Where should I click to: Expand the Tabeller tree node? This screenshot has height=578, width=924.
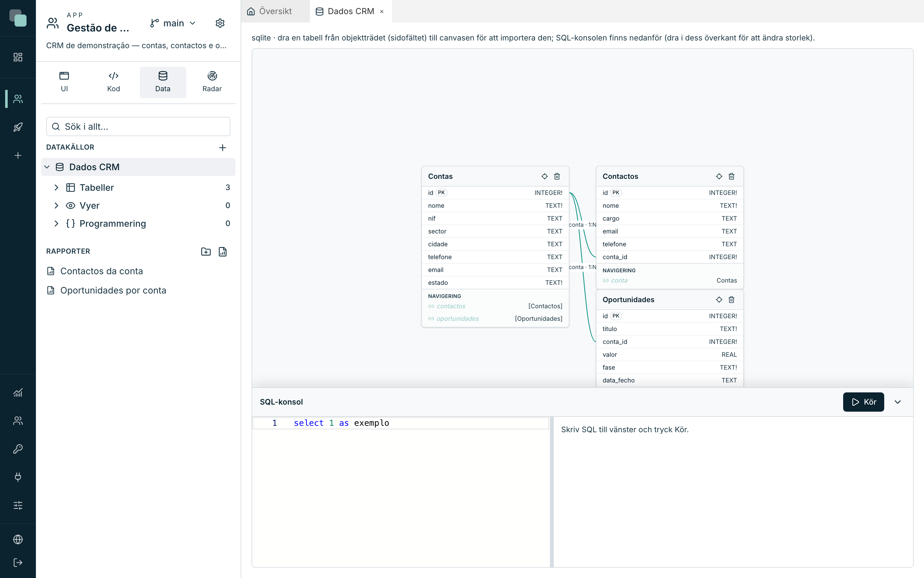click(x=56, y=188)
